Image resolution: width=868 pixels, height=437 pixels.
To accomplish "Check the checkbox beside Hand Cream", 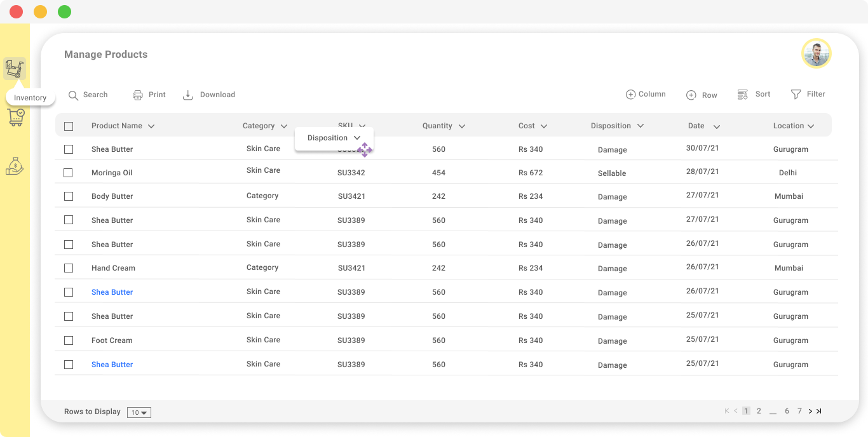I will point(69,268).
